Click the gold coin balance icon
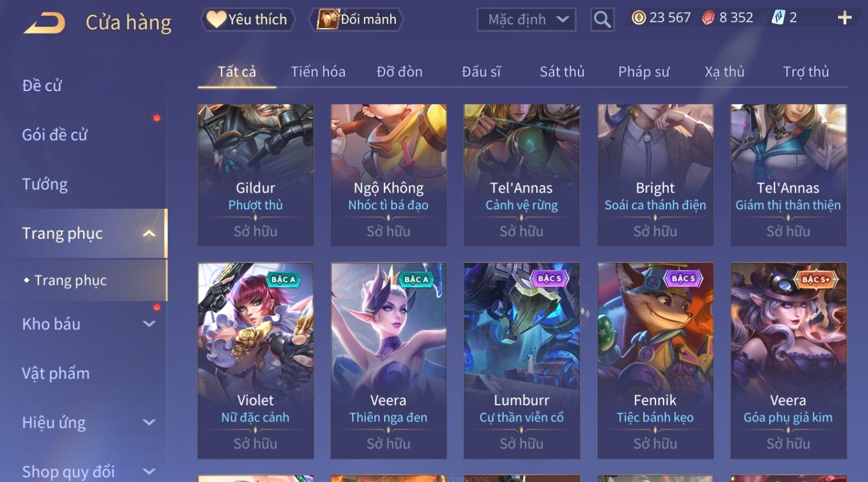The height and width of the screenshot is (482, 868). [639, 18]
